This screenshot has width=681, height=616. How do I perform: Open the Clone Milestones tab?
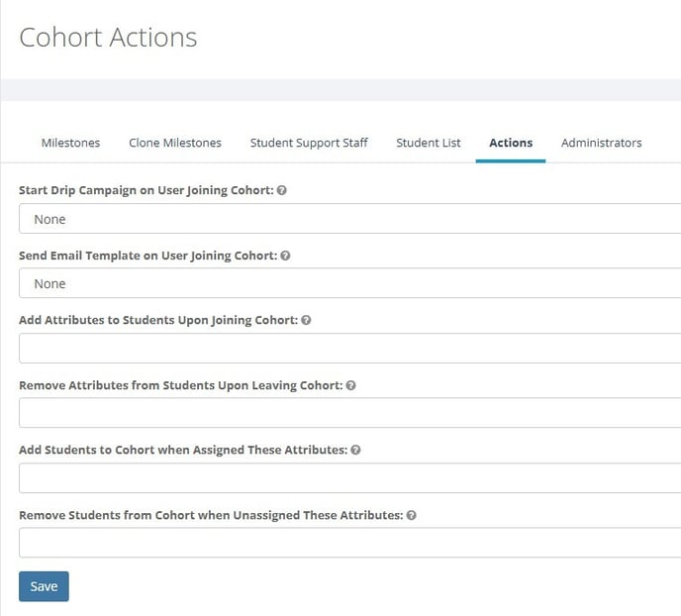tap(175, 143)
